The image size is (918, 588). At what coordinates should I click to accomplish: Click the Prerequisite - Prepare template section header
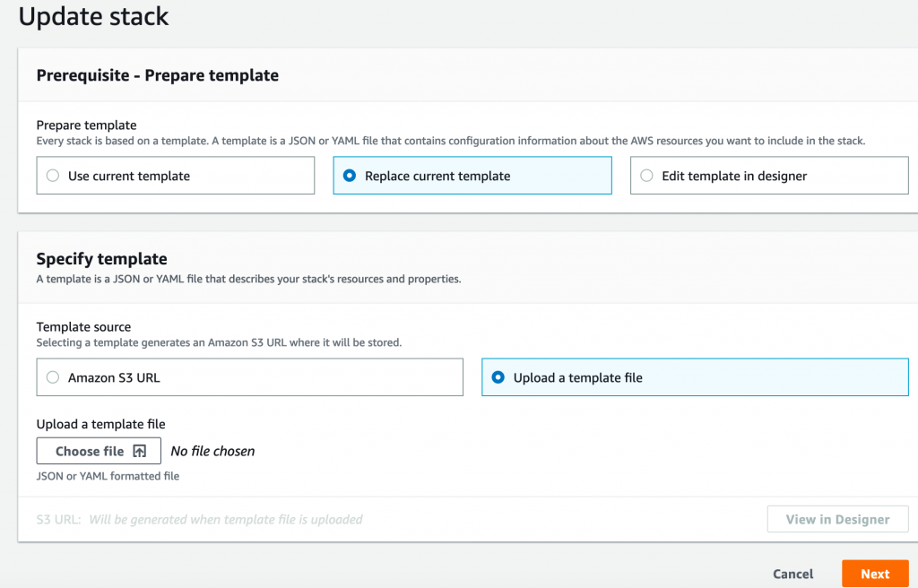(157, 75)
